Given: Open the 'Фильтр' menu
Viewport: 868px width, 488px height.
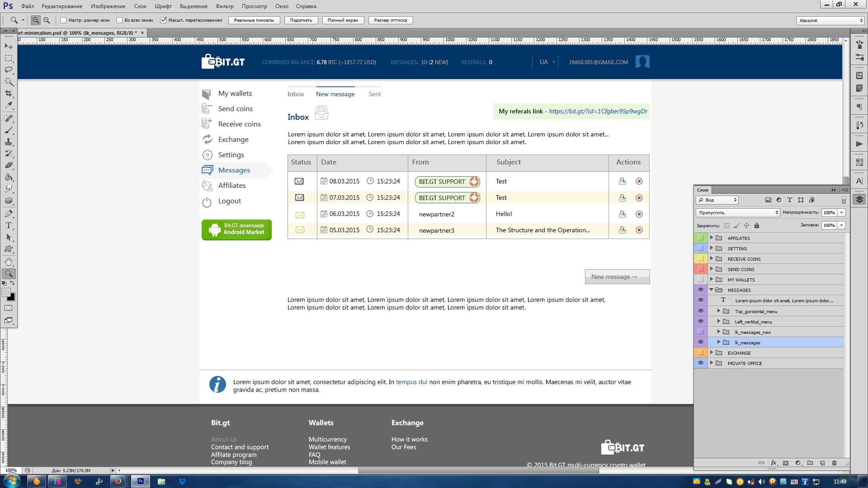Looking at the screenshot, I should (x=225, y=6).
